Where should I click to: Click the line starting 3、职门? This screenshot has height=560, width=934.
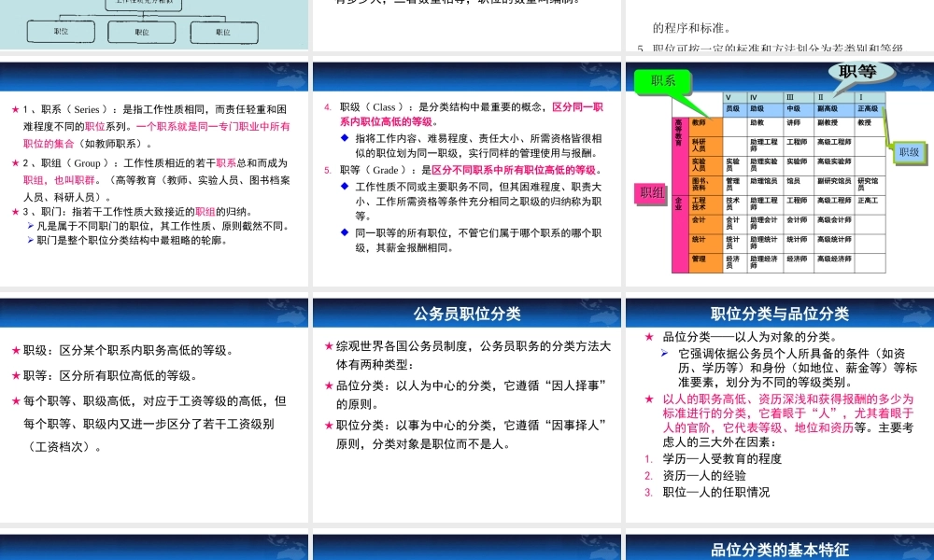click(137, 212)
